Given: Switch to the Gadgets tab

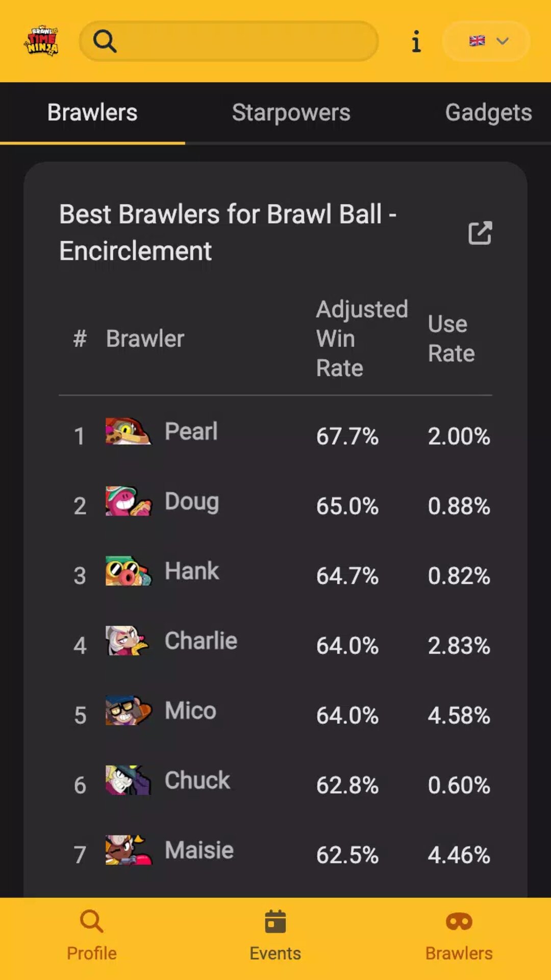Looking at the screenshot, I should click(488, 112).
